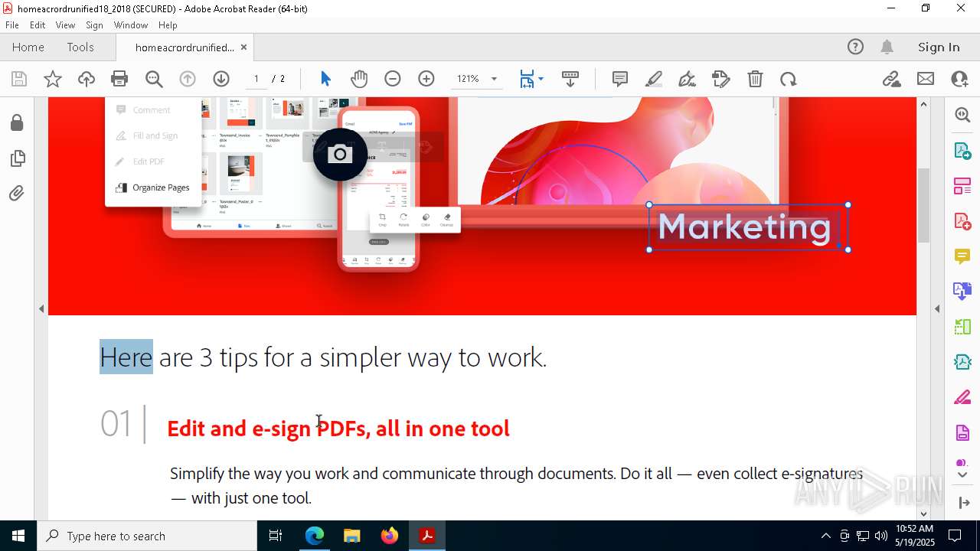
Task: Open the Create PDF tool
Action: tap(962, 221)
